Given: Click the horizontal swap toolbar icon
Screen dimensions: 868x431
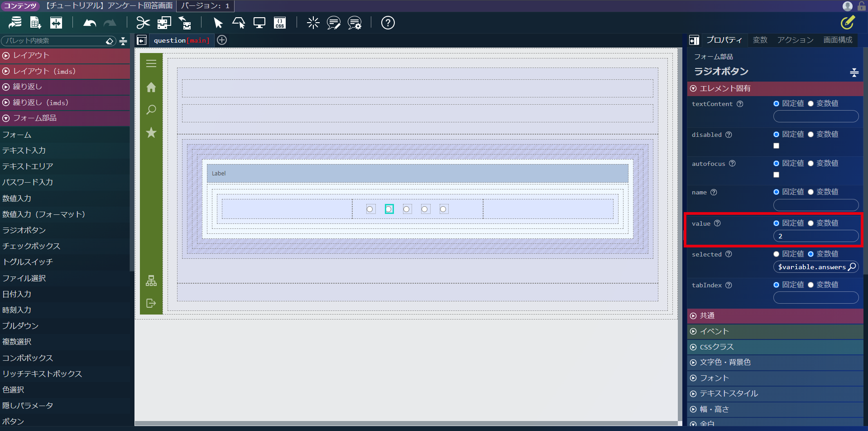Looking at the screenshot, I should [x=56, y=23].
